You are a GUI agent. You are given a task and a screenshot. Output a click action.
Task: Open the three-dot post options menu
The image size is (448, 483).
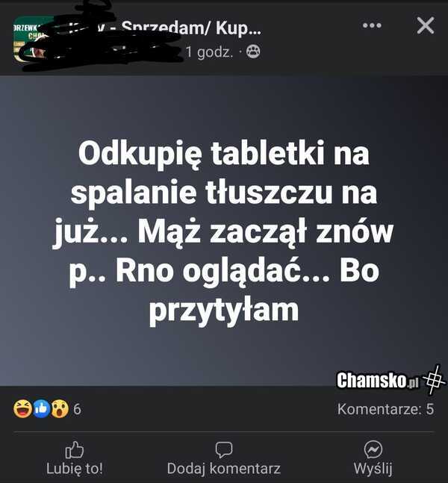click(x=372, y=25)
